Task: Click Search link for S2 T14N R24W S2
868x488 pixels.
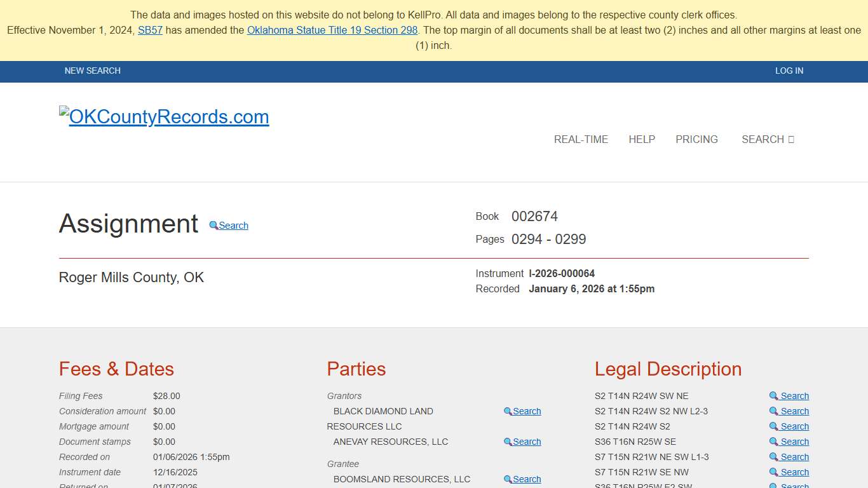Action: click(x=795, y=426)
